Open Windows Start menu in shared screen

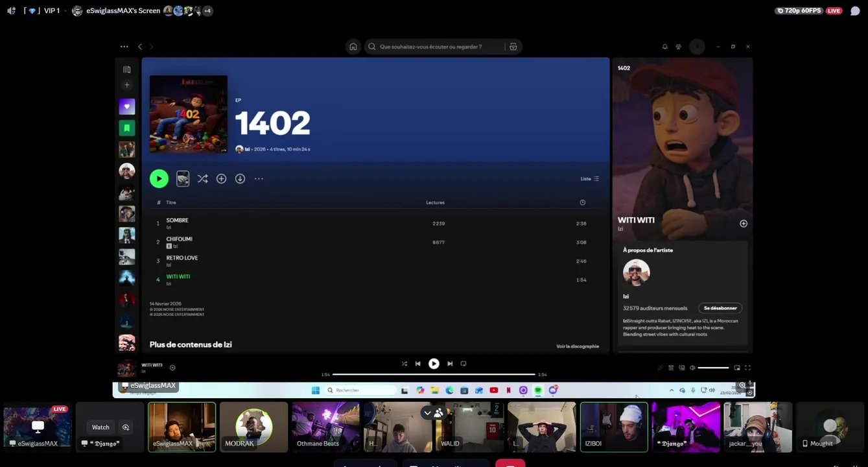[316, 390]
